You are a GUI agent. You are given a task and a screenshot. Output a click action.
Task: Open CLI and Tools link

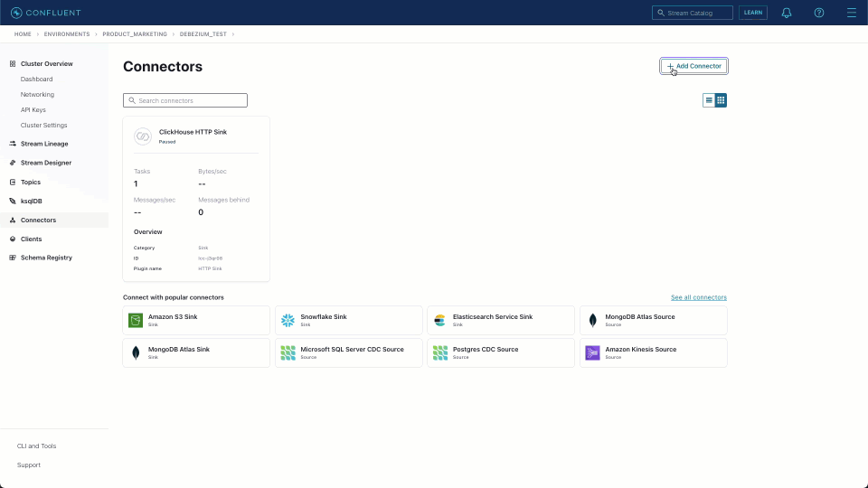[x=36, y=446]
